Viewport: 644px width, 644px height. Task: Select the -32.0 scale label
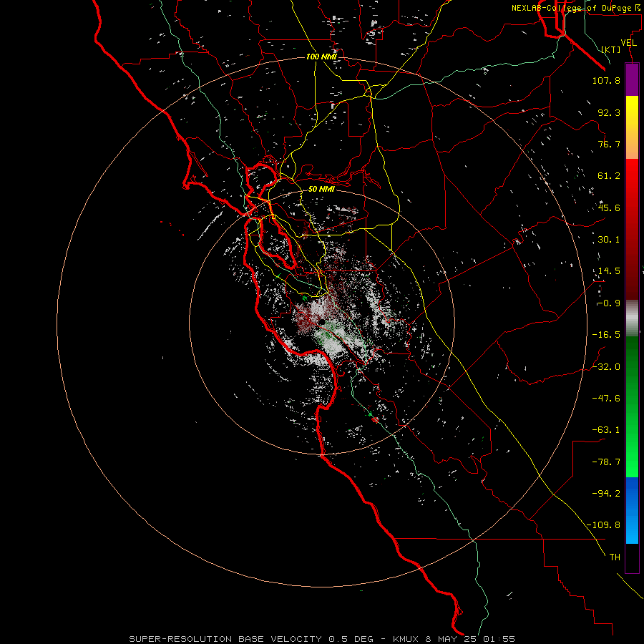[606, 367]
